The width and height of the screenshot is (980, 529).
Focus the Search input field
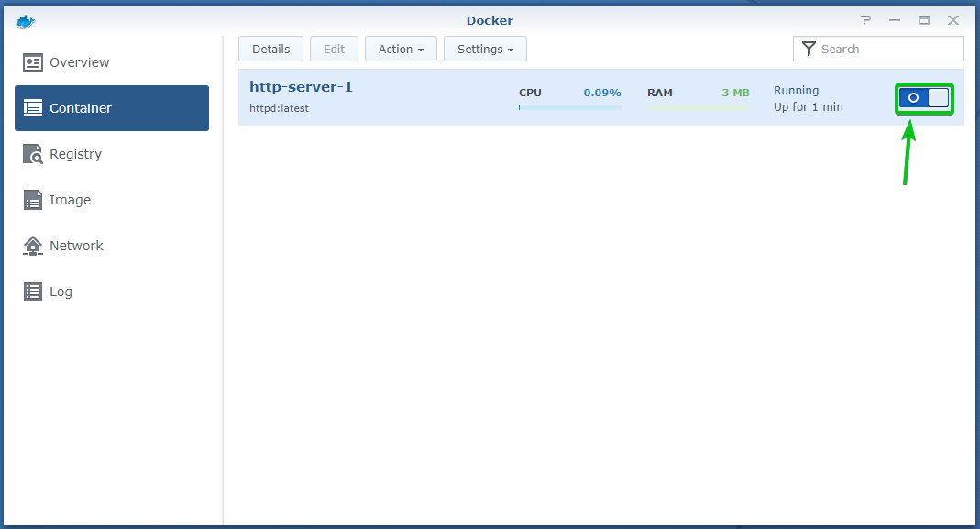coord(887,49)
